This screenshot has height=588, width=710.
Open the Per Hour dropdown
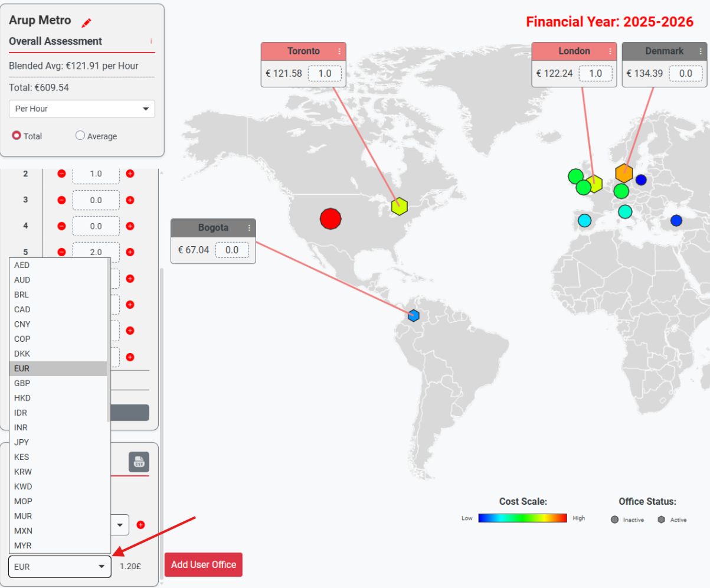[x=82, y=109]
